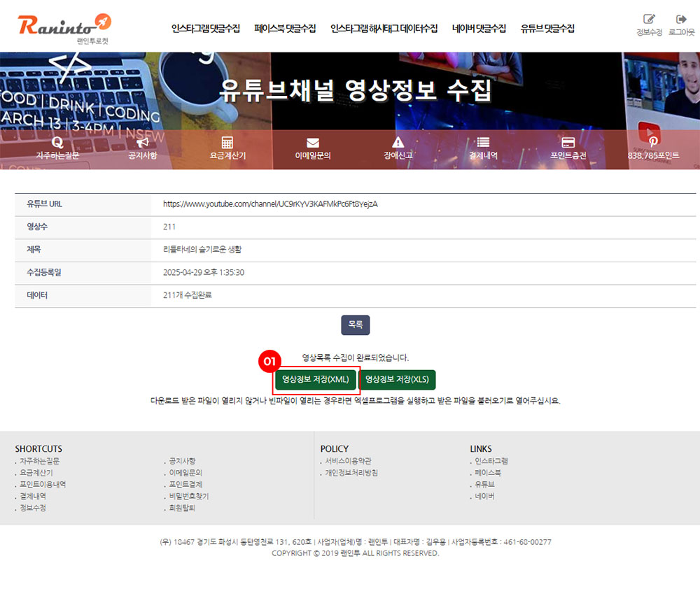The height and width of the screenshot is (589, 700).
Task: Open 정보수정 edit icon in header
Action: pyautogui.click(x=649, y=19)
